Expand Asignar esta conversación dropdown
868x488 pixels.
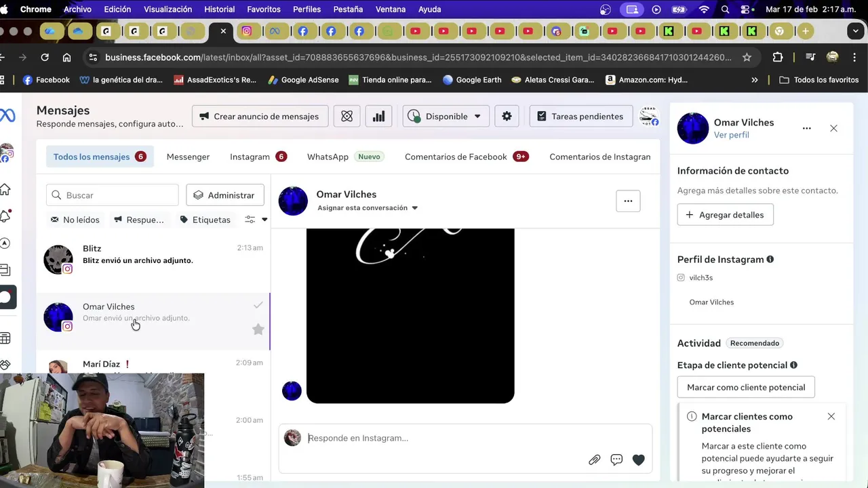click(x=368, y=208)
